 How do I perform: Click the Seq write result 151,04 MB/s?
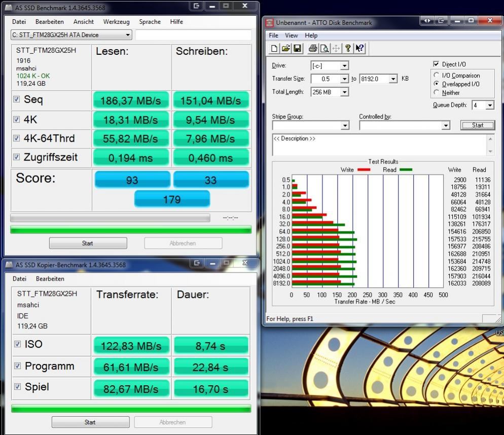(x=210, y=101)
